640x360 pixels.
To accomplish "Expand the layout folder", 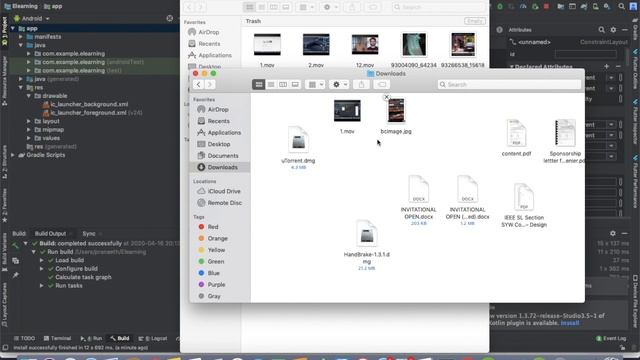I will click(x=29, y=121).
